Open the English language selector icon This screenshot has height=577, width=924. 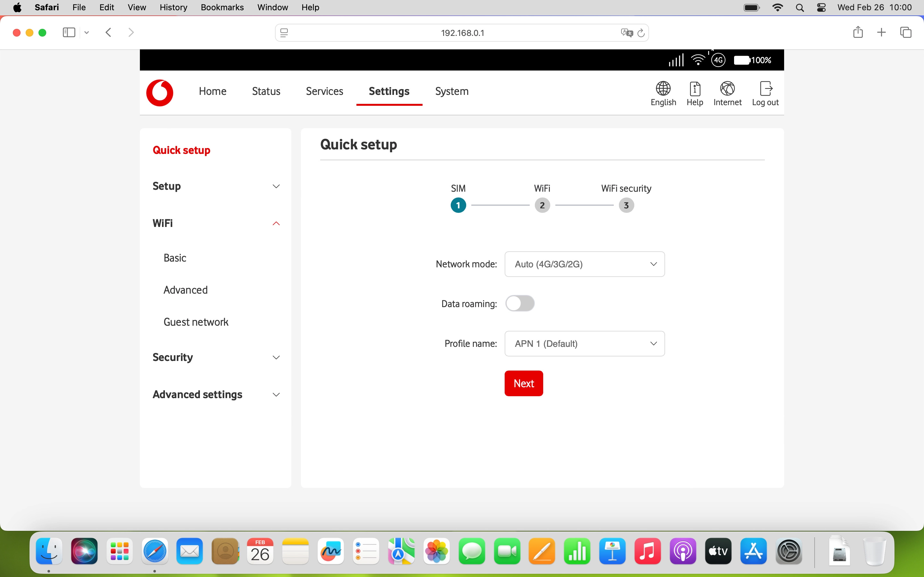663,88
